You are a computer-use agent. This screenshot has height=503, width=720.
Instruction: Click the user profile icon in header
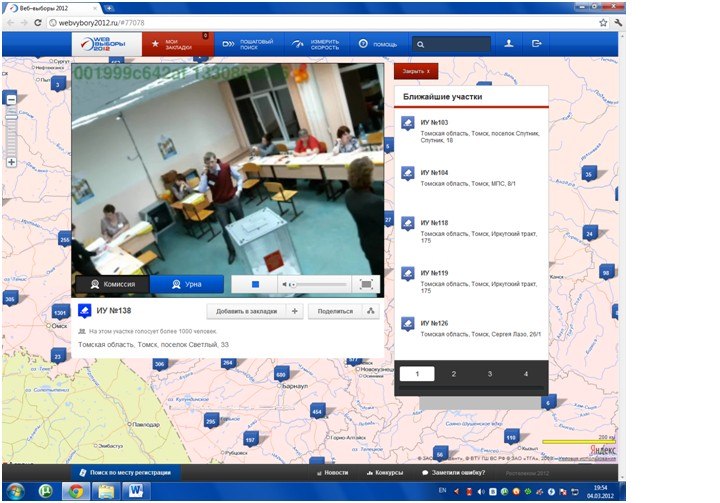point(509,44)
